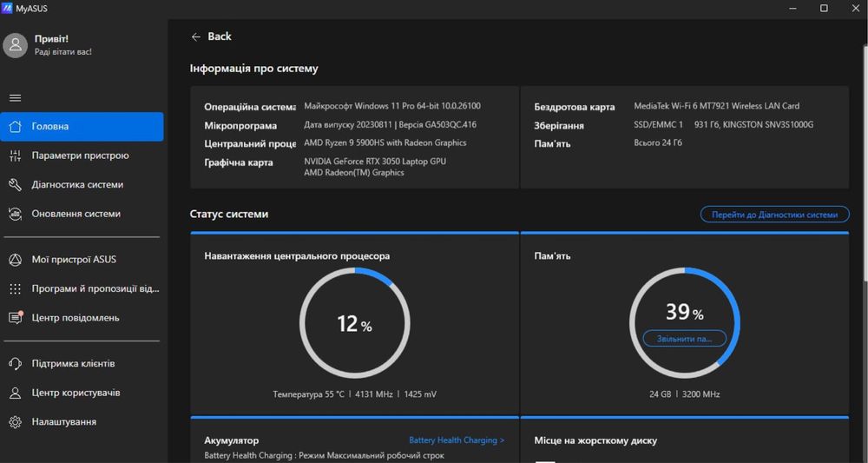
Task: Click the person icon for Центр користувачів
Action: [x=16, y=394]
